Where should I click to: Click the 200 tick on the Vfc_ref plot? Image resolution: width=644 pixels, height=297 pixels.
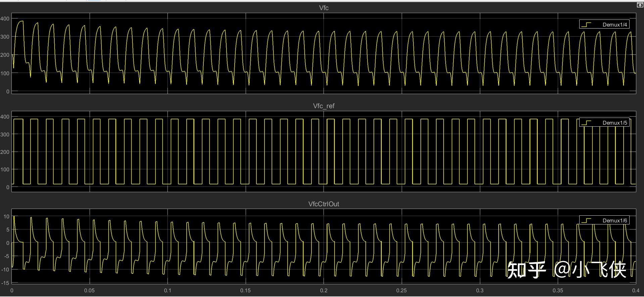(x=5, y=152)
